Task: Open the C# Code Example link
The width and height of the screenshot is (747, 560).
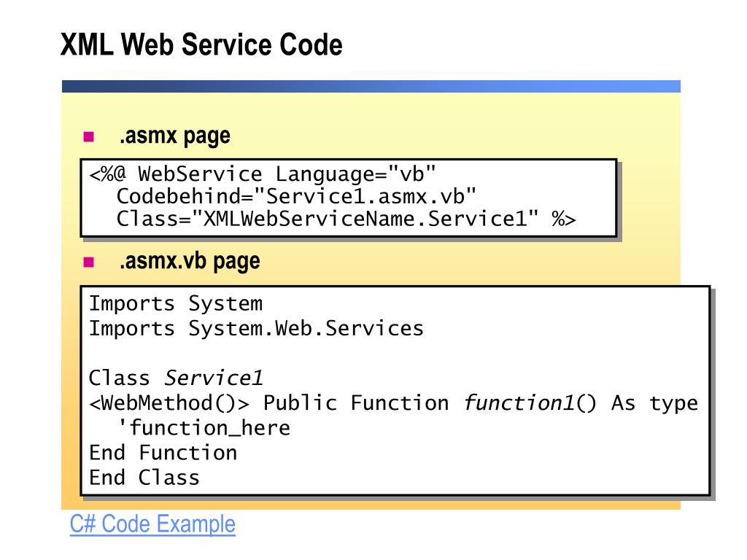Action: tap(152, 524)
